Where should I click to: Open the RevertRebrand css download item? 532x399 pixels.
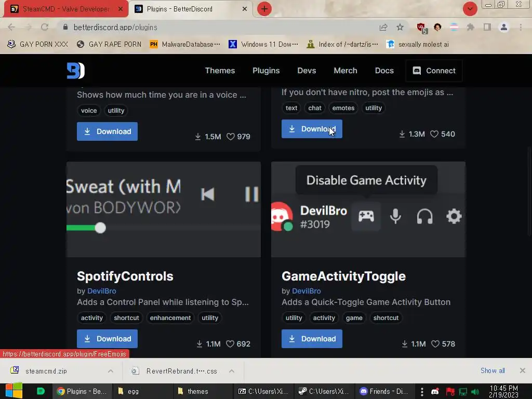point(175,371)
